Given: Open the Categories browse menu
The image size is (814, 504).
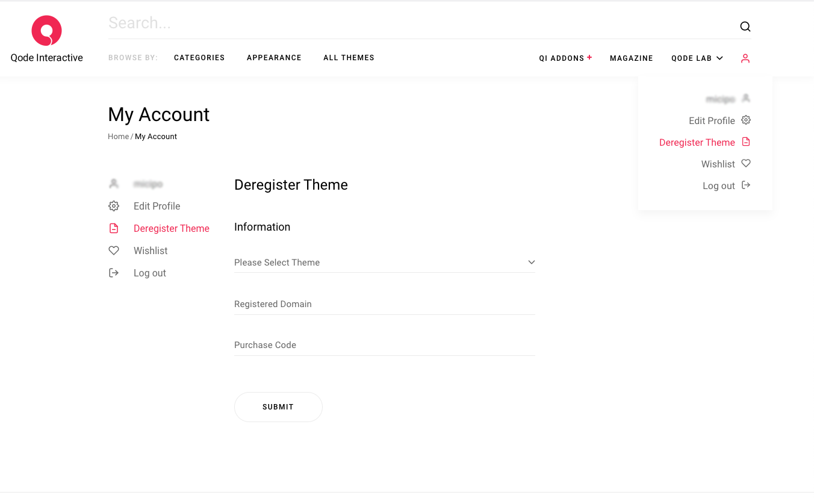Looking at the screenshot, I should coord(199,58).
